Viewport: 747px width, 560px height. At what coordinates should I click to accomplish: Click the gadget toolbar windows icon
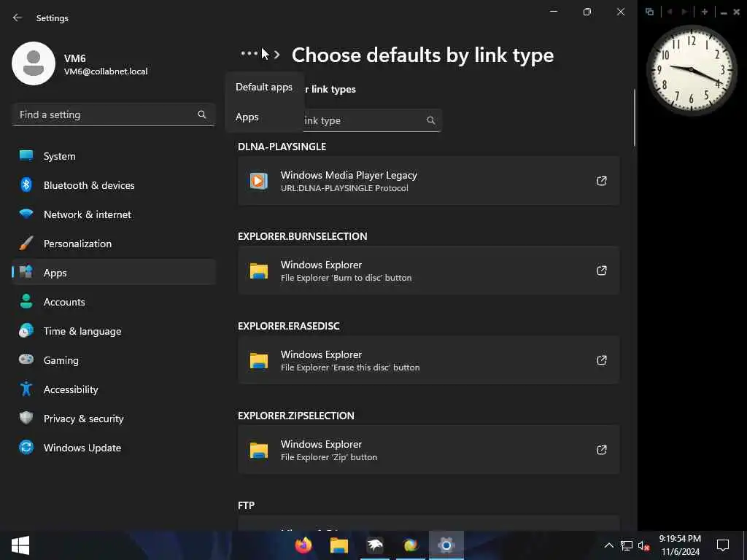[x=649, y=12]
